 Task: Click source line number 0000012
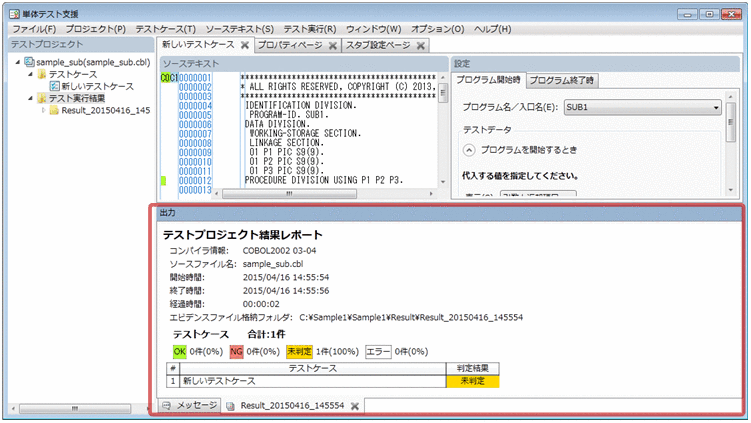pos(195,181)
